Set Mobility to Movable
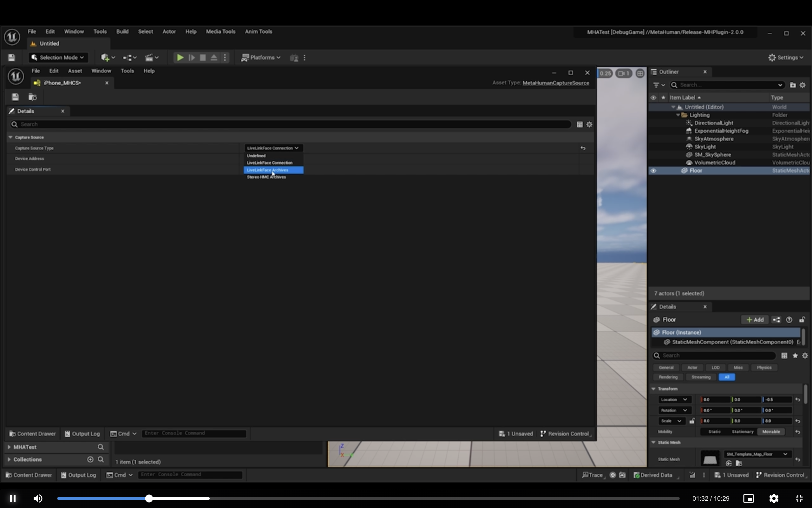 771,432
